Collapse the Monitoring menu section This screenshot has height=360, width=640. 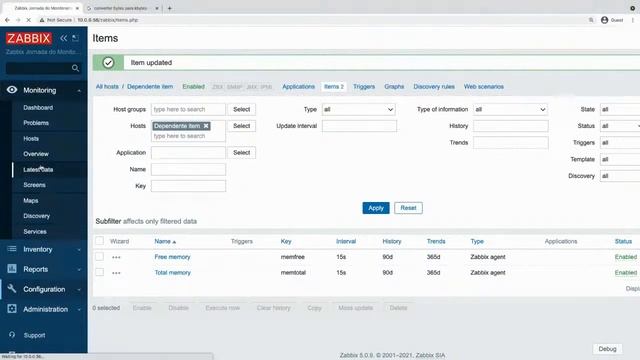click(x=79, y=90)
